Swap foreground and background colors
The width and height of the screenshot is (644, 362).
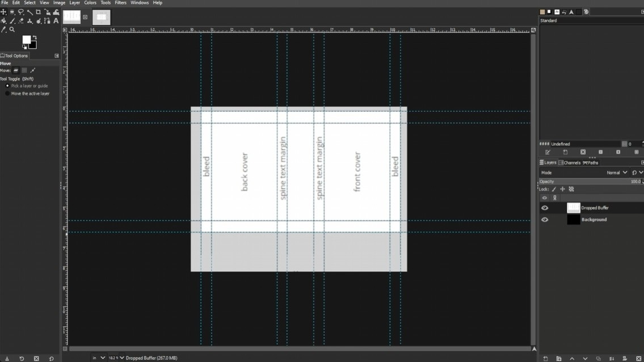[x=35, y=37]
